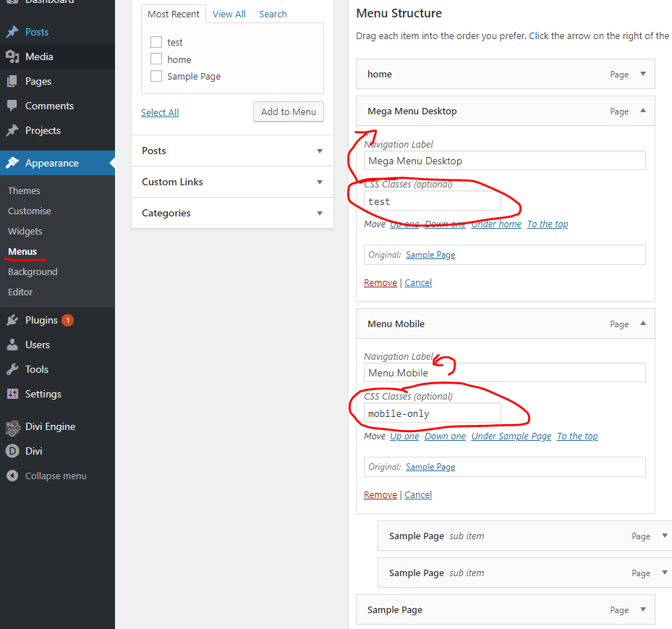Expand the second Sample Page sub item arrow
Image resolution: width=672 pixels, height=629 pixels.
[x=664, y=573]
